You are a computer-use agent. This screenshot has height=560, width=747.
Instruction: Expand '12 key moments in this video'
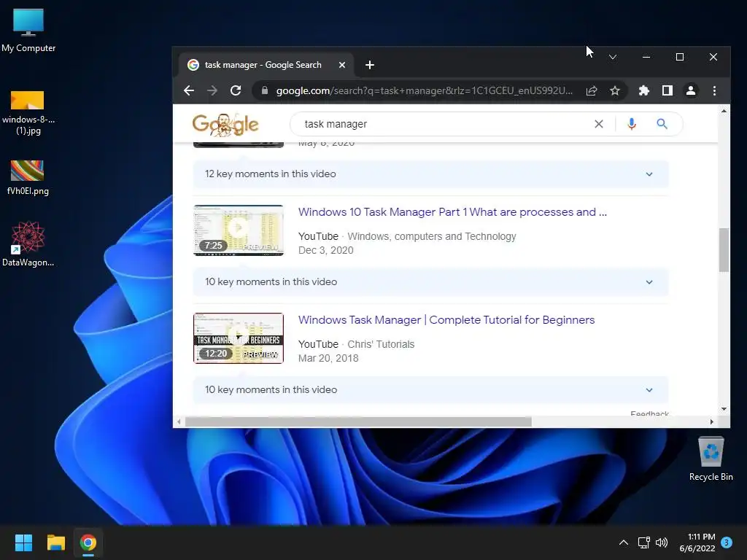tap(430, 174)
